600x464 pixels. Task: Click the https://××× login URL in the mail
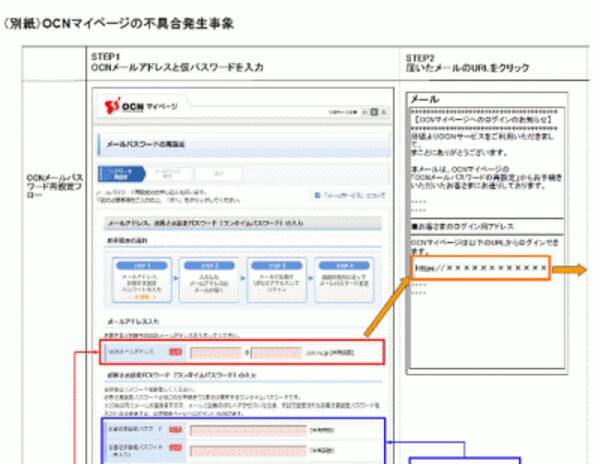coord(481,268)
